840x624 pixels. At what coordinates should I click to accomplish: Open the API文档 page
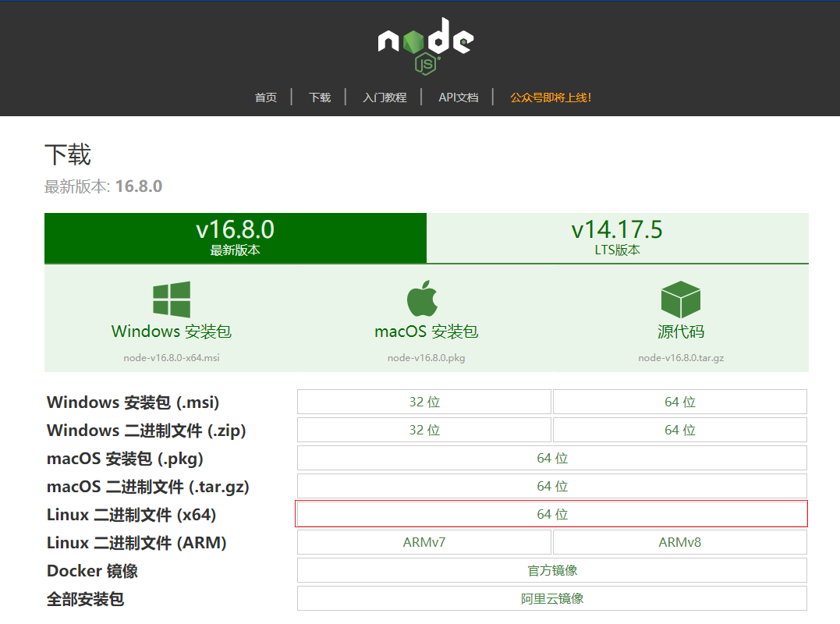(x=458, y=97)
